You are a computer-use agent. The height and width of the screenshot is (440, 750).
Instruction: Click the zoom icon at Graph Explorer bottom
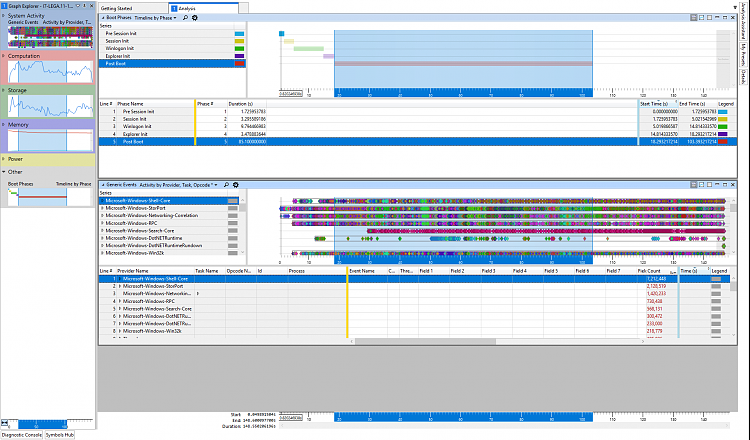(4, 423)
